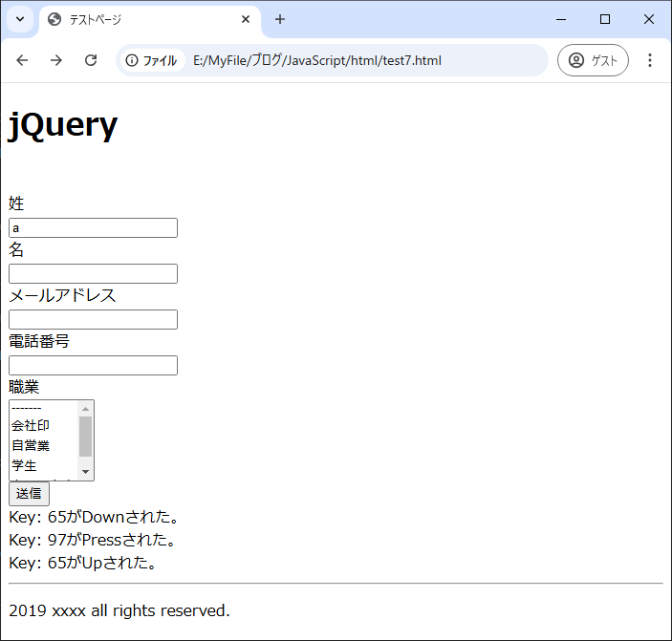Open the ゲスト profile button
The width and height of the screenshot is (672, 641).
click(x=593, y=60)
